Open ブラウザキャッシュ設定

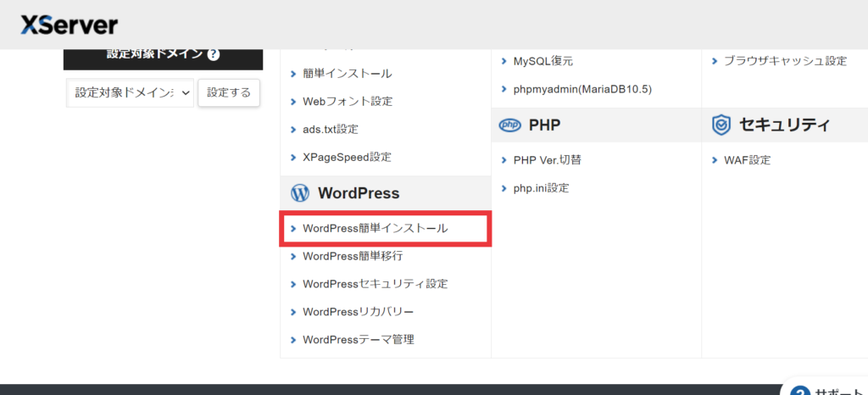click(x=785, y=61)
